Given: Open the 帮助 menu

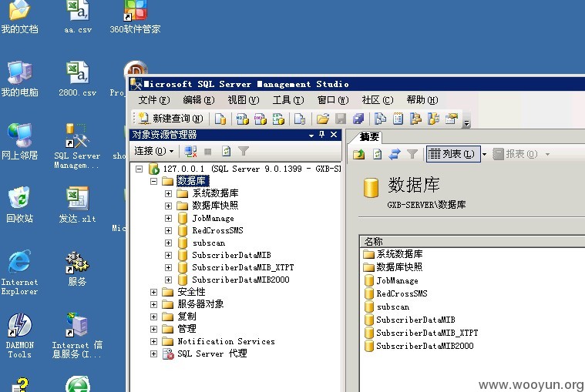Looking at the screenshot, I should (x=422, y=100).
